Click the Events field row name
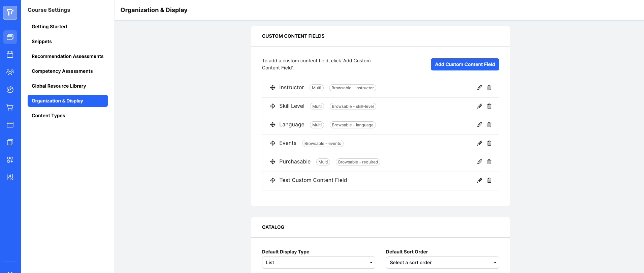The height and width of the screenshot is (273, 644). click(x=288, y=143)
